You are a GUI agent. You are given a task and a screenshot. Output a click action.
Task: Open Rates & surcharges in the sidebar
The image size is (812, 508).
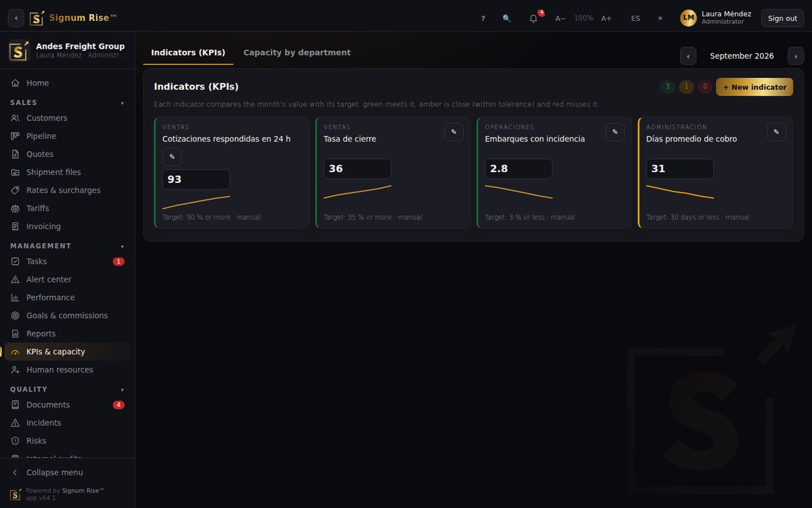pyautogui.click(x=68, y=190)
